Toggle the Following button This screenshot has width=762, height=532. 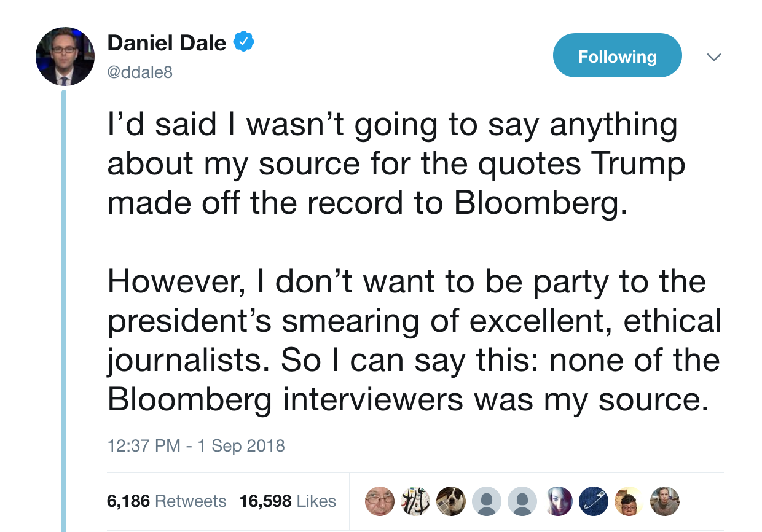click(x=617, y=57)
